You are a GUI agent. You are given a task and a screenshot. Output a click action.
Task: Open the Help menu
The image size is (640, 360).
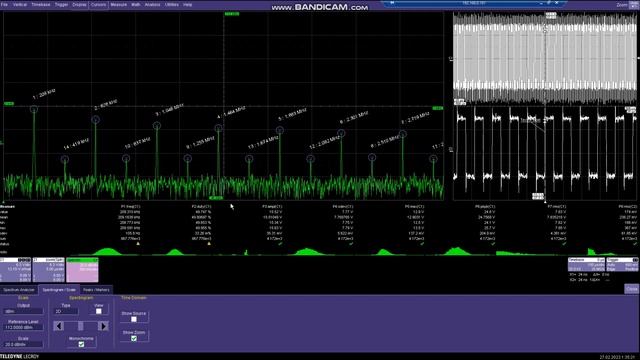(x=187, y=4)
